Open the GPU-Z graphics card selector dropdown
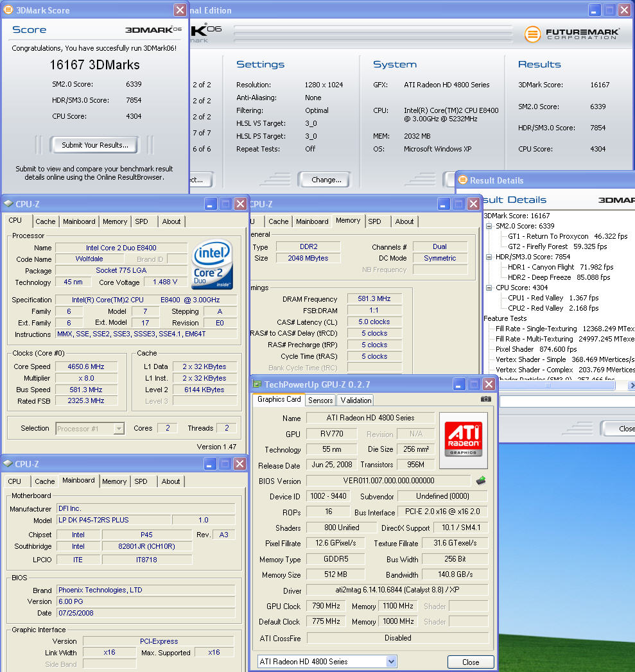 tap(391, 661)
